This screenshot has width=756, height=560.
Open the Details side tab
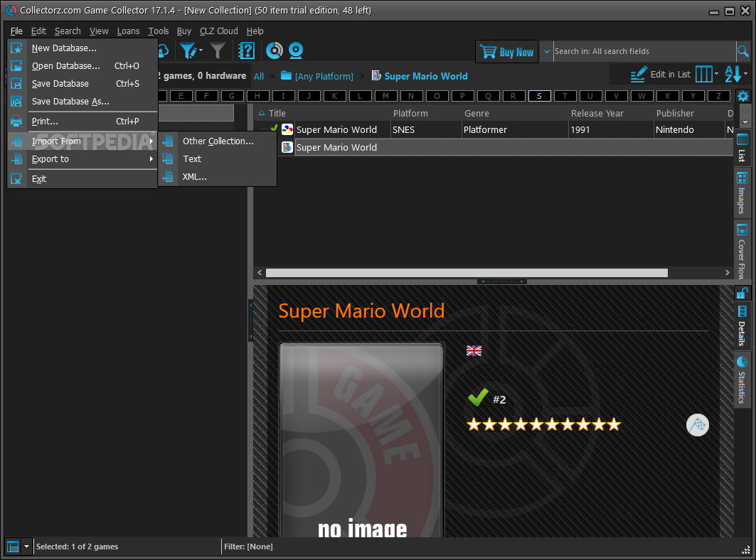coord(742,325)
